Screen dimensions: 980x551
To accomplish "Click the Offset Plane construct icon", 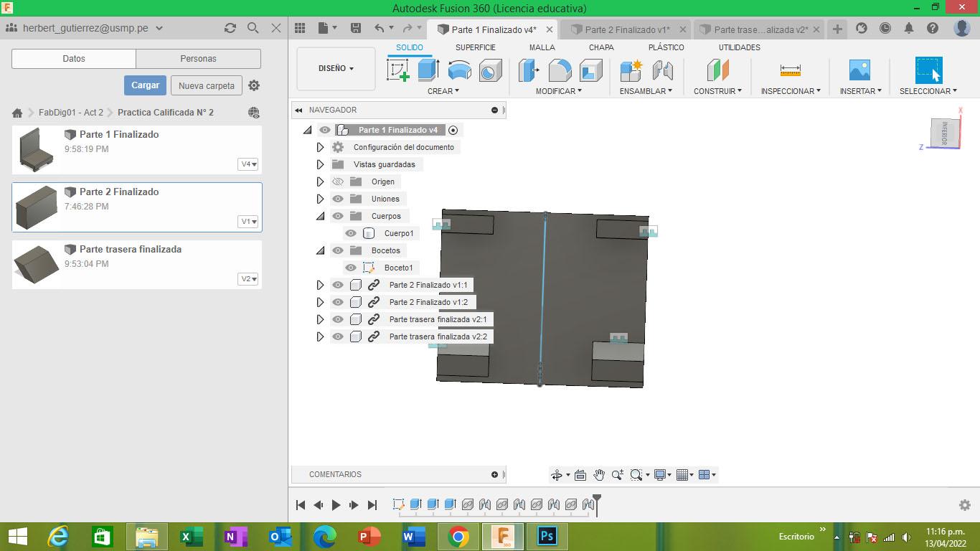I will pos(717,70).
